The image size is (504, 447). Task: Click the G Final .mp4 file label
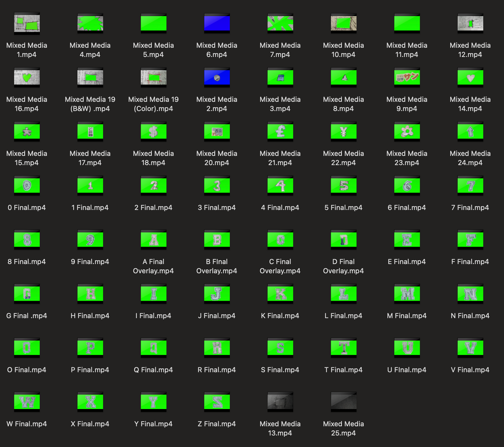click(x=27, y=316)
